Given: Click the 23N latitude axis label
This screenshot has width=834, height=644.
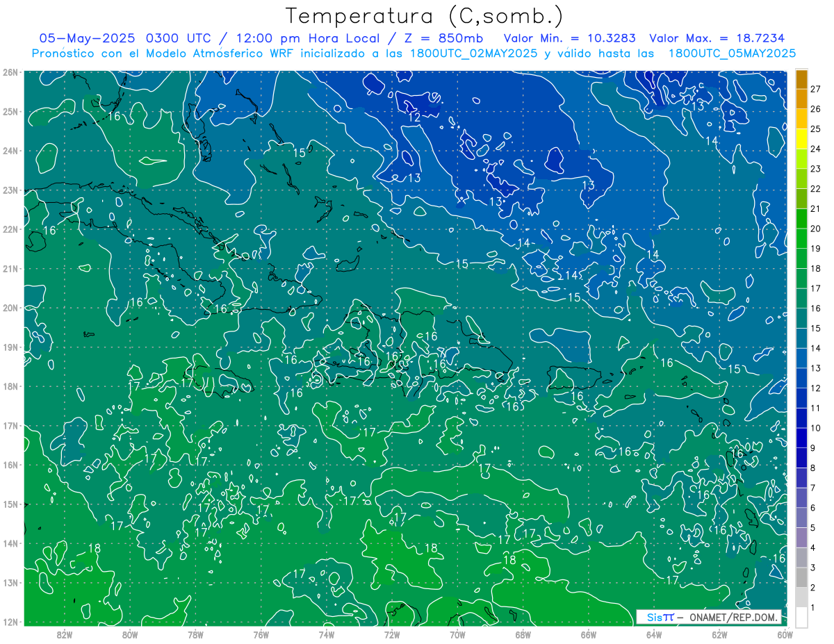Looking at the screenshot, I should pyautogui.click(x=10, y=190).
